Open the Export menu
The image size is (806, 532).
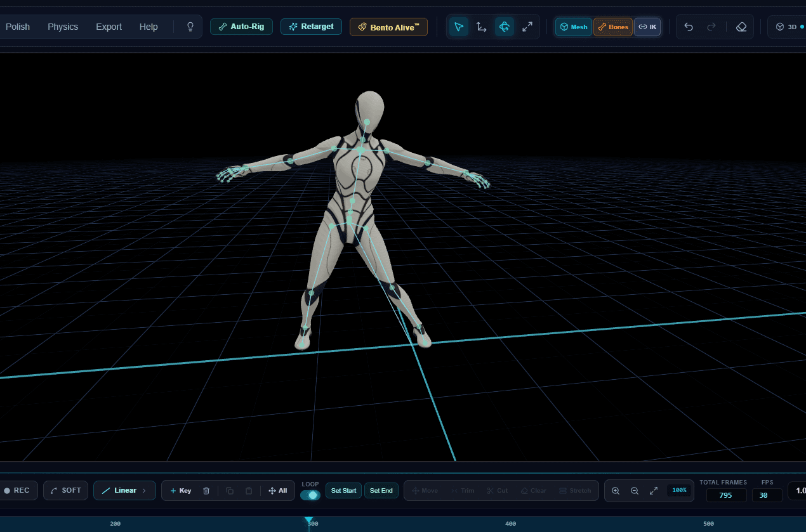pos(109,27)
